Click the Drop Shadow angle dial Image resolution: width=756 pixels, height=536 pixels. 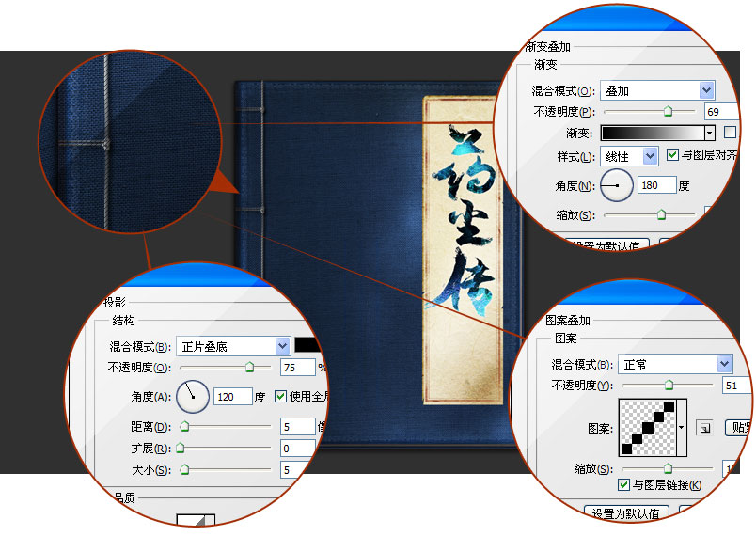pyautogui.click(x=193, y=396)
